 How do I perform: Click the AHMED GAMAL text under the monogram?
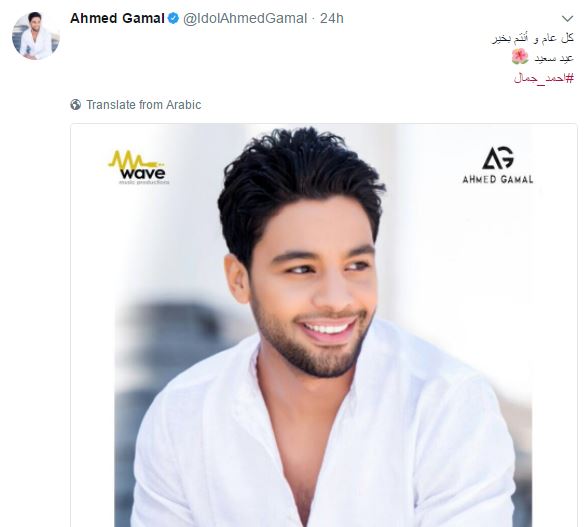pos(498,179)
